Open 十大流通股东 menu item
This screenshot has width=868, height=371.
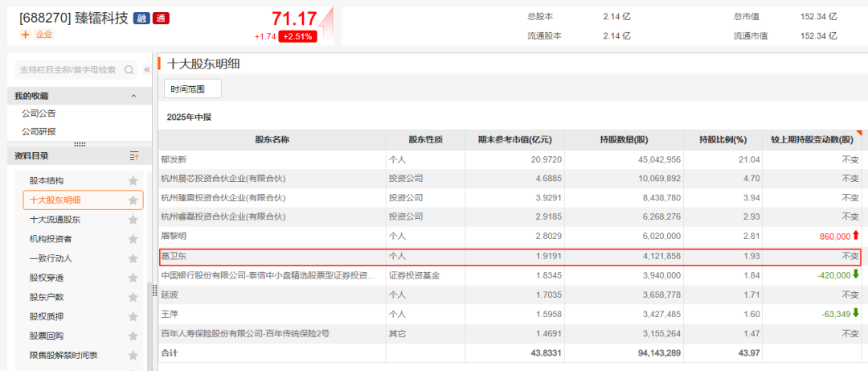point(55,220)
